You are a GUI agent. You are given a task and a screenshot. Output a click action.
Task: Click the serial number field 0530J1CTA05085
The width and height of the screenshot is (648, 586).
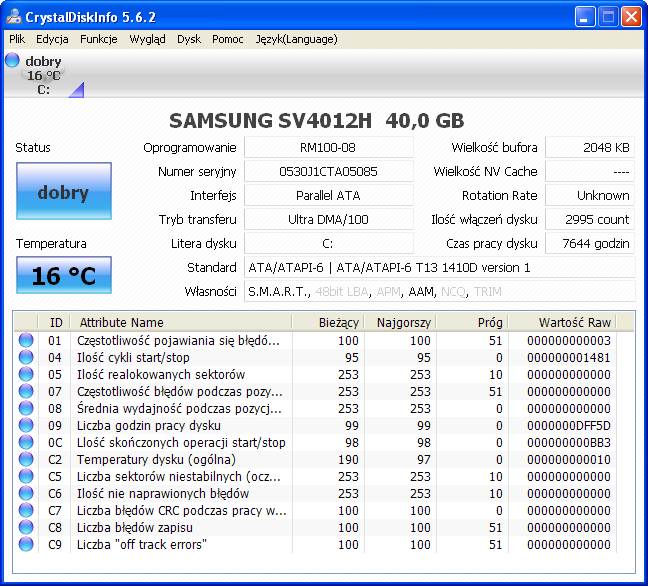coord(329,172)
